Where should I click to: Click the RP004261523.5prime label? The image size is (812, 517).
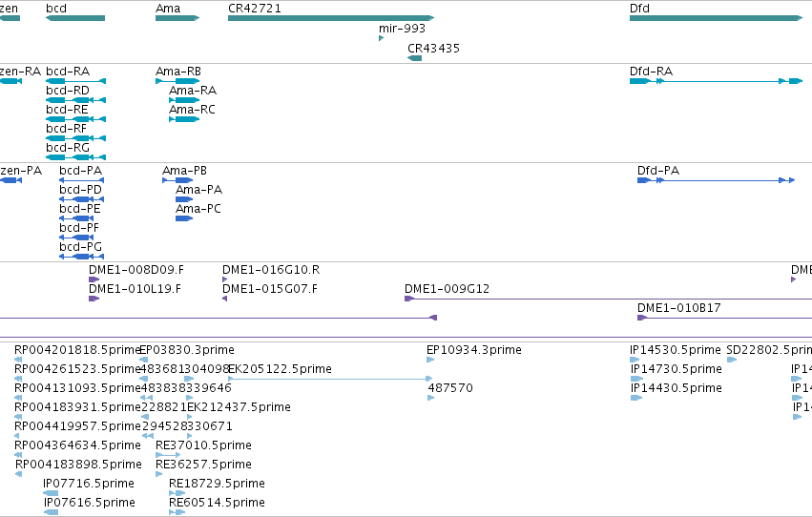click(x=77, y=369)
